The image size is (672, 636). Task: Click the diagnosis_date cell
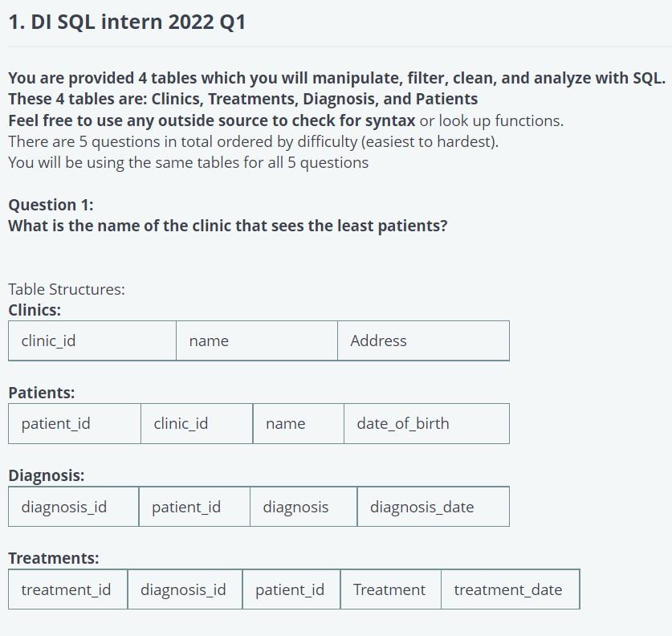[434, 507]
